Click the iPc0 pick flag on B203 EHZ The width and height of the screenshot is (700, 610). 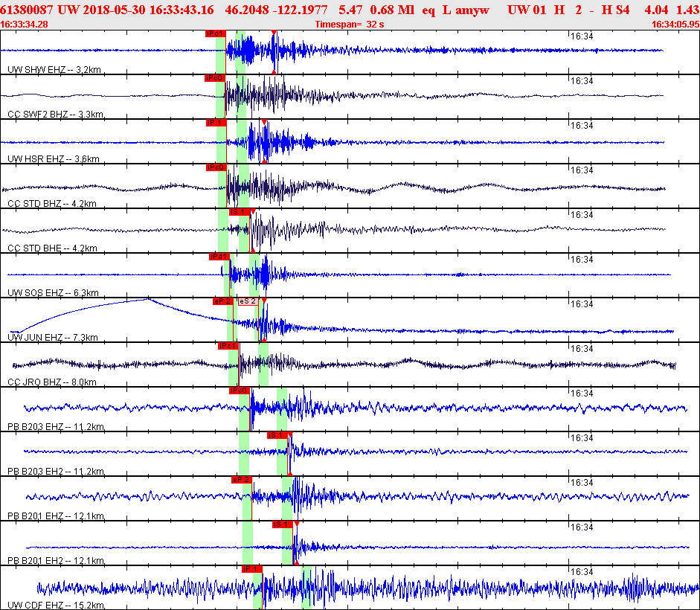[x=239, y=391]
